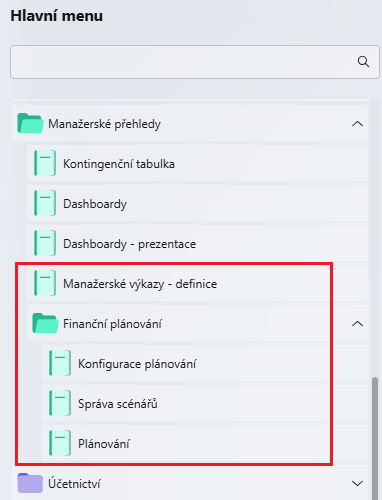
Task: Click the search magnifier icon
Action: [363, 62]
